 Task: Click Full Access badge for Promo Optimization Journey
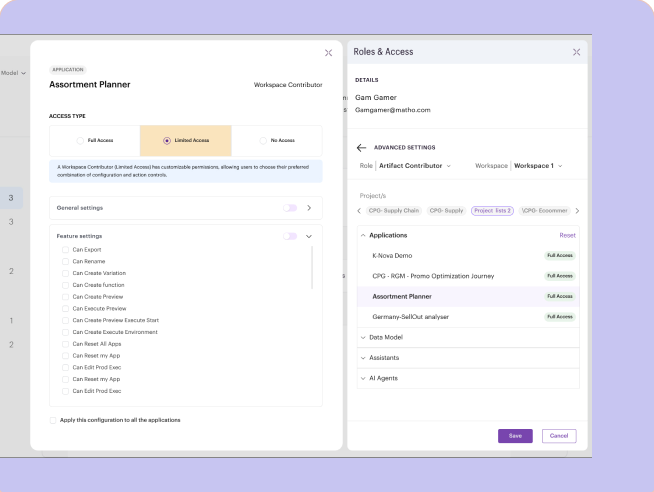click(x=560, y=276)
